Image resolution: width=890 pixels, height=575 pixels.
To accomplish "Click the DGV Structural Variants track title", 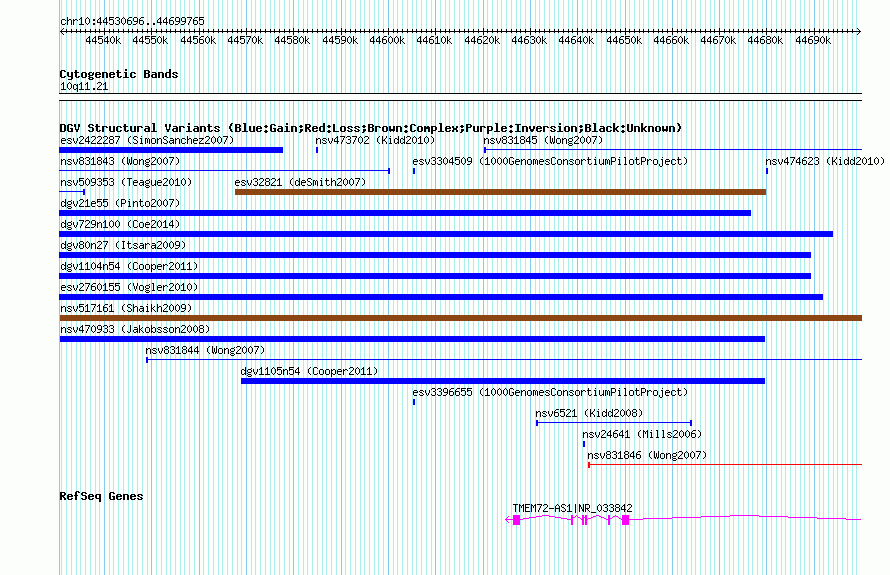I will tap(371, 128).
